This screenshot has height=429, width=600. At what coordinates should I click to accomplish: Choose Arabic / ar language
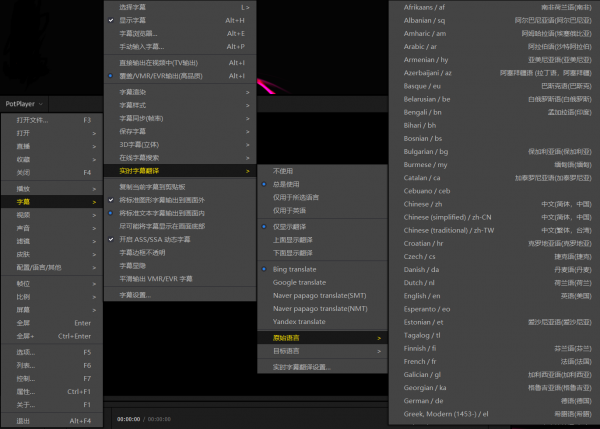(494, 47)
